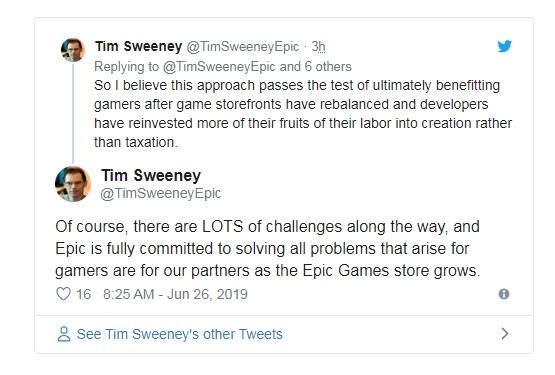Open Tim Sweeney's small avatar in the reply
This screenshot has width=555, height=375.
(73, 50)
